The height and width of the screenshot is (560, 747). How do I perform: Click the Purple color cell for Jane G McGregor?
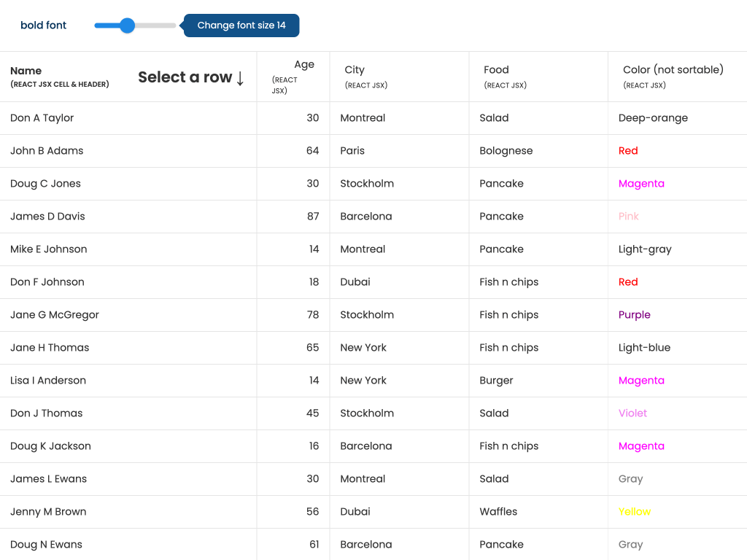click(x=634, y=315)
